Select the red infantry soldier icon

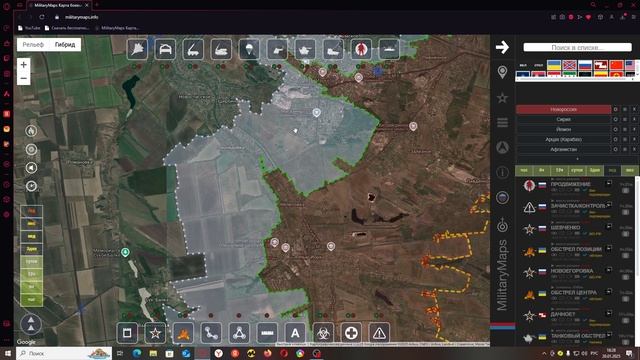pyautogui.click(x=361, y=49)
